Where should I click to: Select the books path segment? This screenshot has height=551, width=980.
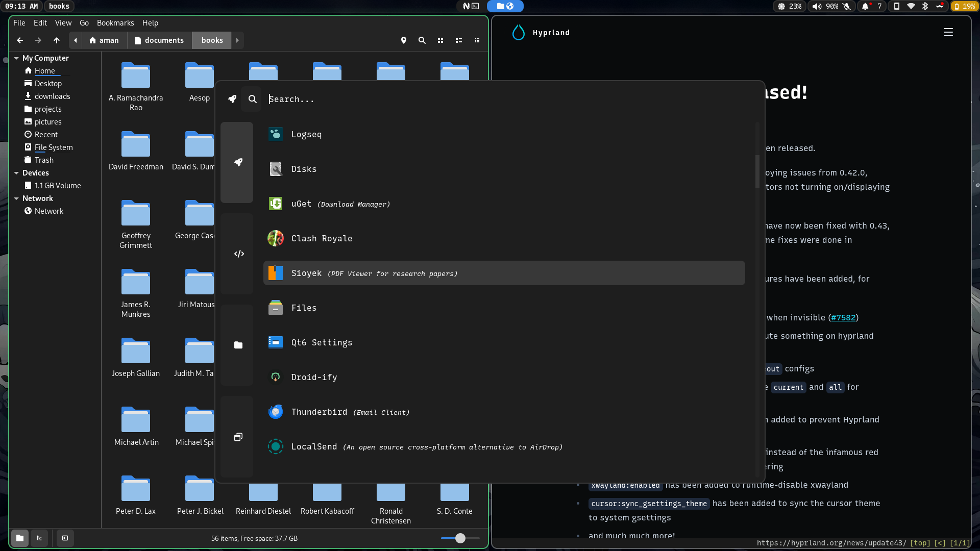(212, 40)
